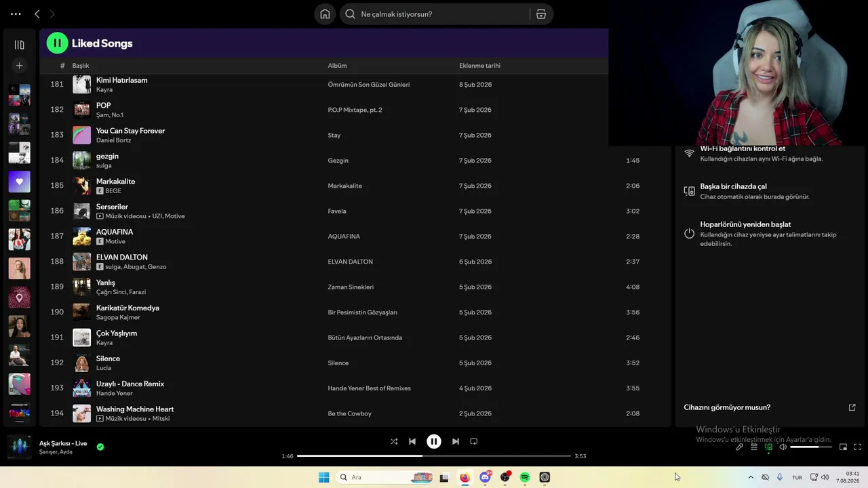Open artist Daniel Bortz
The height and width of the screenshot is (488, 868).
coord(114,140)
